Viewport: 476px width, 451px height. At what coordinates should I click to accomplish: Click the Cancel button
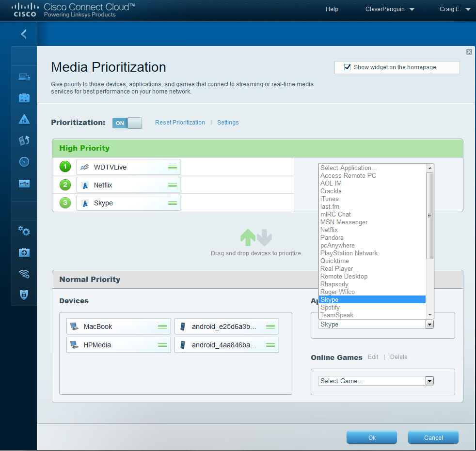click(433, 437)
